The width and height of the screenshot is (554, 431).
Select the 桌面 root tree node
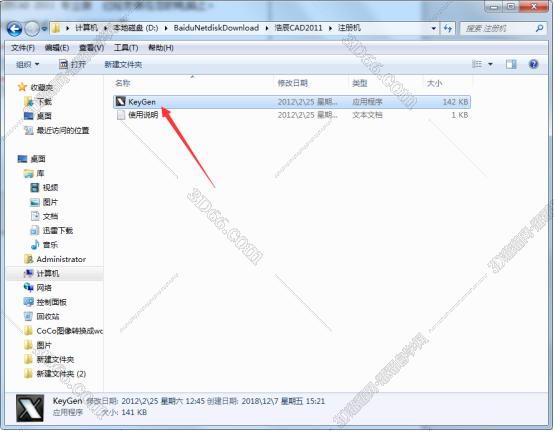click(38, 159)
